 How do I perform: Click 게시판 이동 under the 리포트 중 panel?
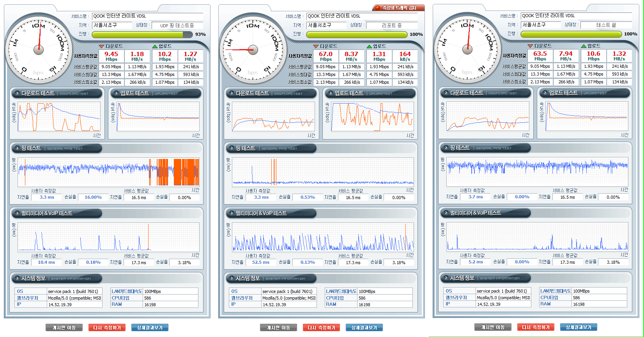point(278,328)
